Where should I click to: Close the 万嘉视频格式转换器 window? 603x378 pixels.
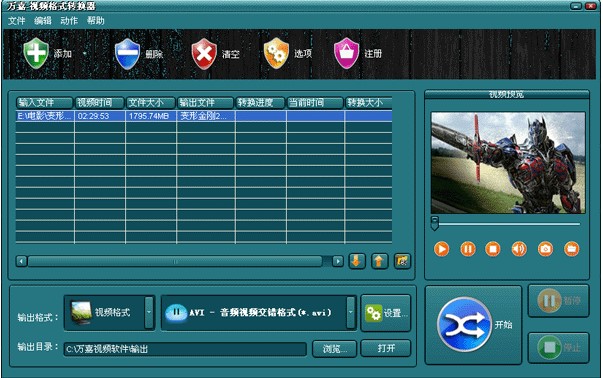point(590,6)
